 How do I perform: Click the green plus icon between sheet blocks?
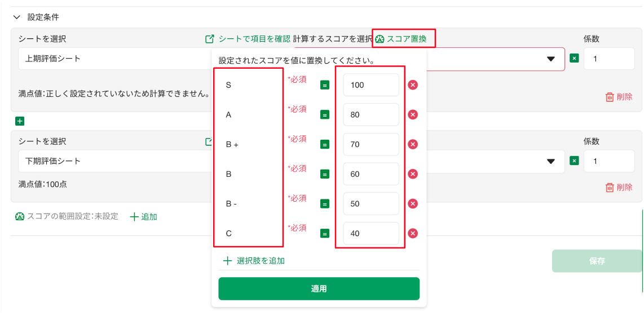point(20,121)
